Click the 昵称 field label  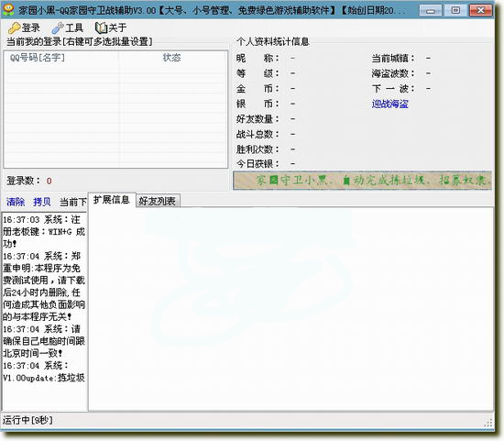[257, 59]
